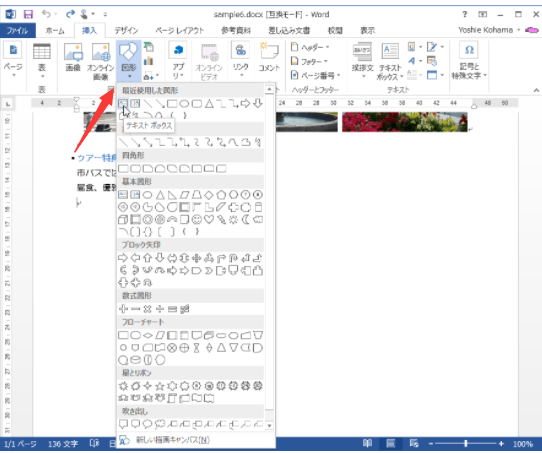Screen dimensions: 542x453
Task: Switch to the ページ レイアウト tab
Action: pos(179,30)
